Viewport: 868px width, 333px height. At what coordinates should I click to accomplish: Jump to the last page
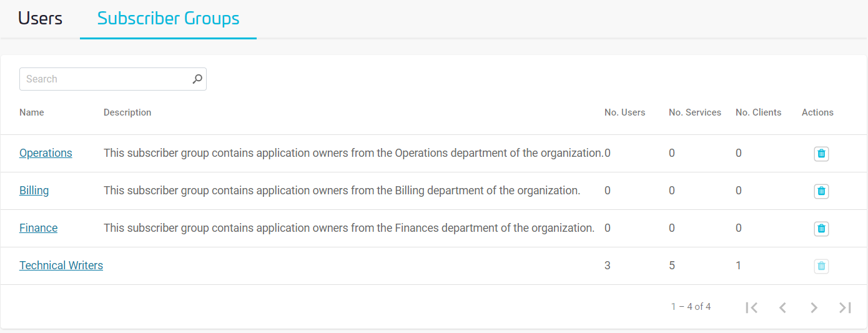[845, 307]
